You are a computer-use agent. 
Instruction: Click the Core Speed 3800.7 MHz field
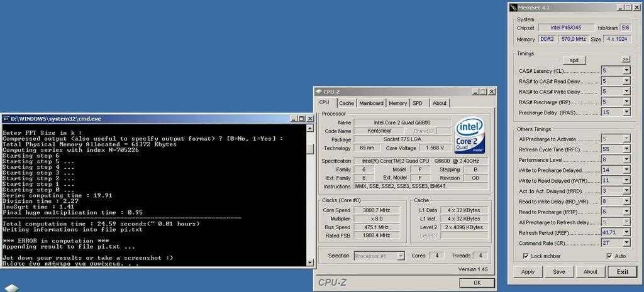[x=376, y=210]
